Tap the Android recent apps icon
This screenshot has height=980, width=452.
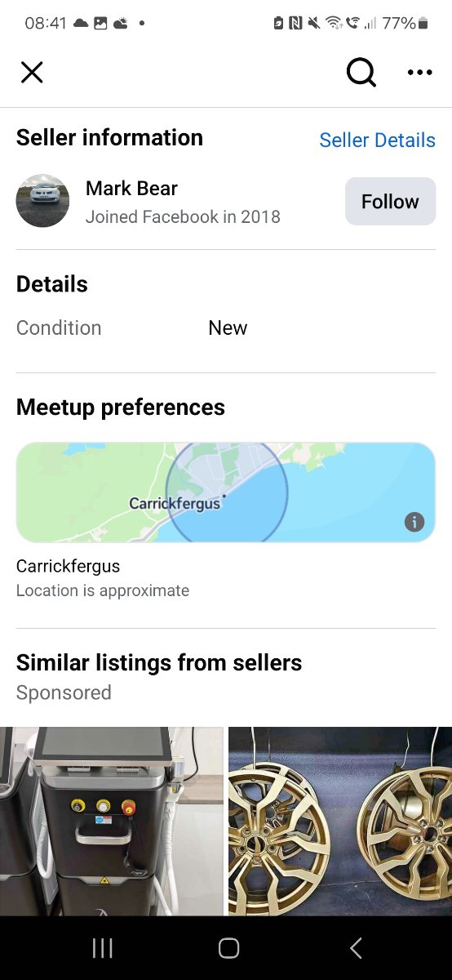pos(103,947)
